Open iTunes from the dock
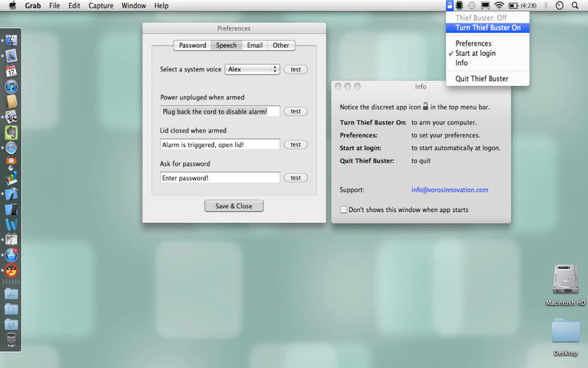This screenshot has height=368, width=588. 11,87
